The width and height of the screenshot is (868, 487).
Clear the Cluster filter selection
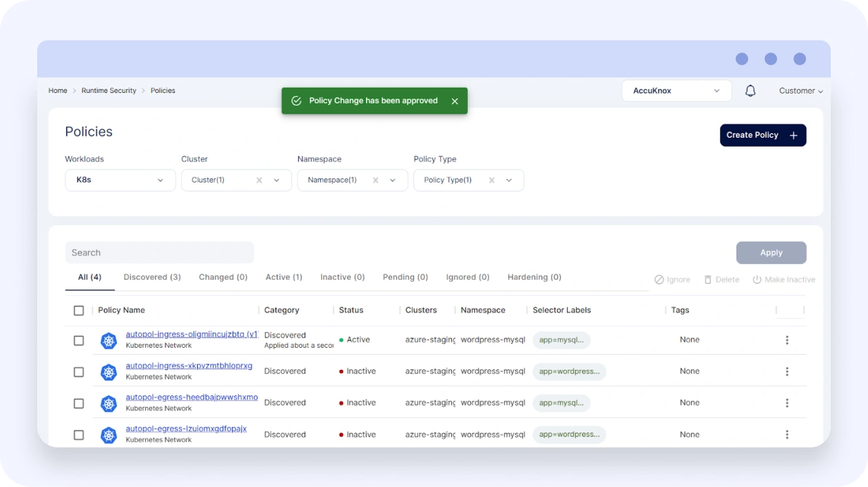[x=259, y=180]
